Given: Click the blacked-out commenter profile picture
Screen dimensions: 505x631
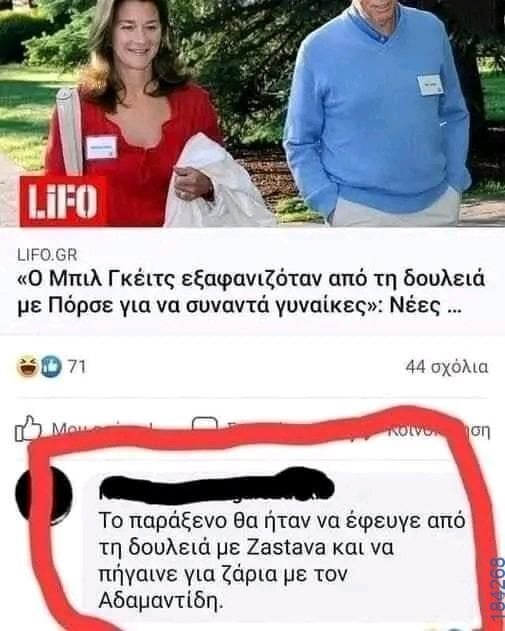Looking at the screenshot, I should pos(44,495).
